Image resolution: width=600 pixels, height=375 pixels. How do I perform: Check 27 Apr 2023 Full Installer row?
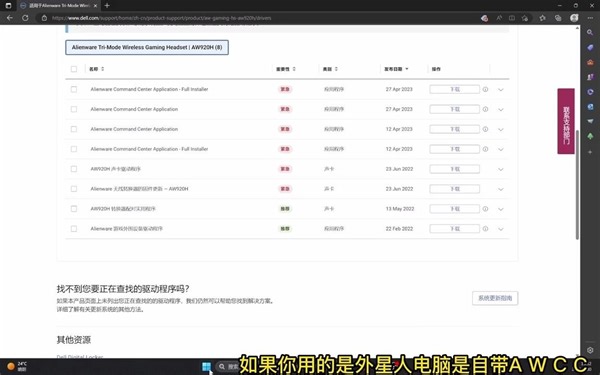(74, 89)
